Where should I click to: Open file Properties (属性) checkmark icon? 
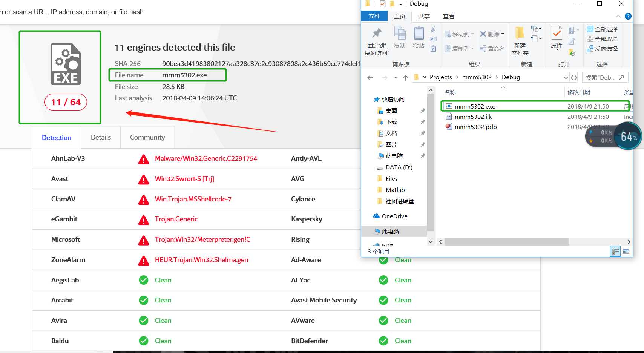click(557, 33)
